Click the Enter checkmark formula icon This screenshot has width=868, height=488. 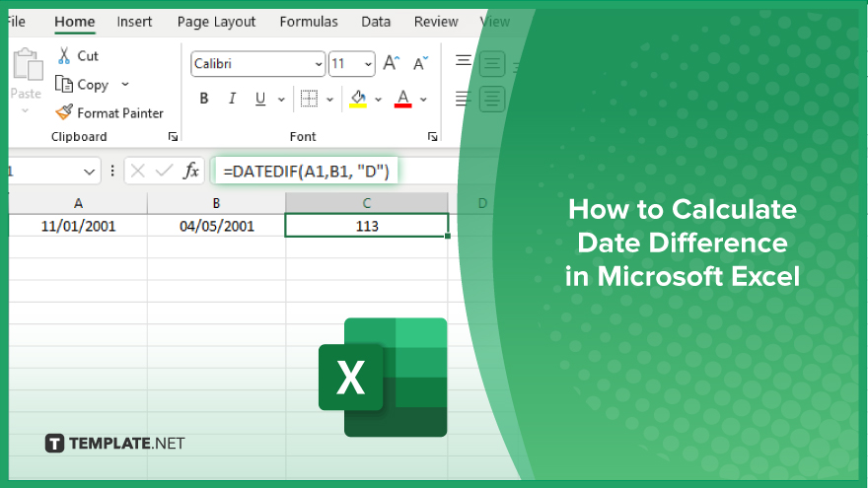point(164,171)
